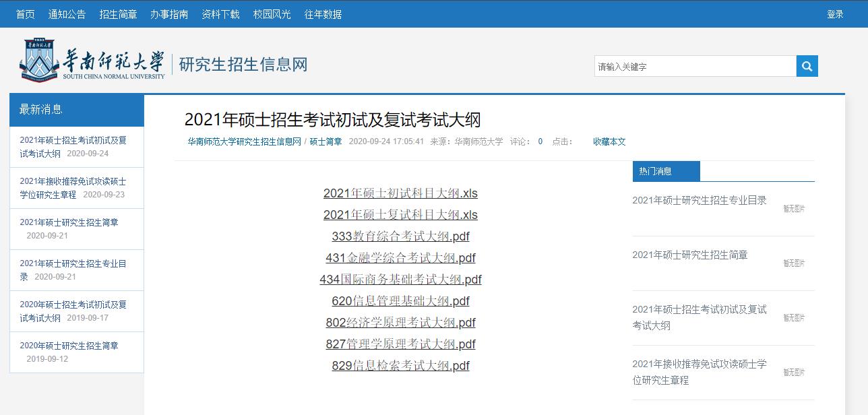Click the search magnifier icon
Viewport: 868px width, 415px height.
tap(806, 65)
